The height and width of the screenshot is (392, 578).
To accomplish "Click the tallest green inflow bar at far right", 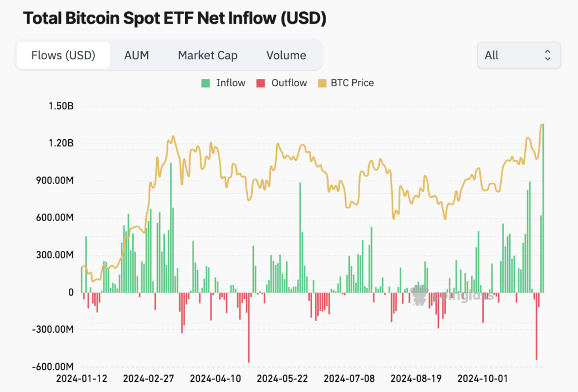I will pyautogui.click(x=543, y=208).
